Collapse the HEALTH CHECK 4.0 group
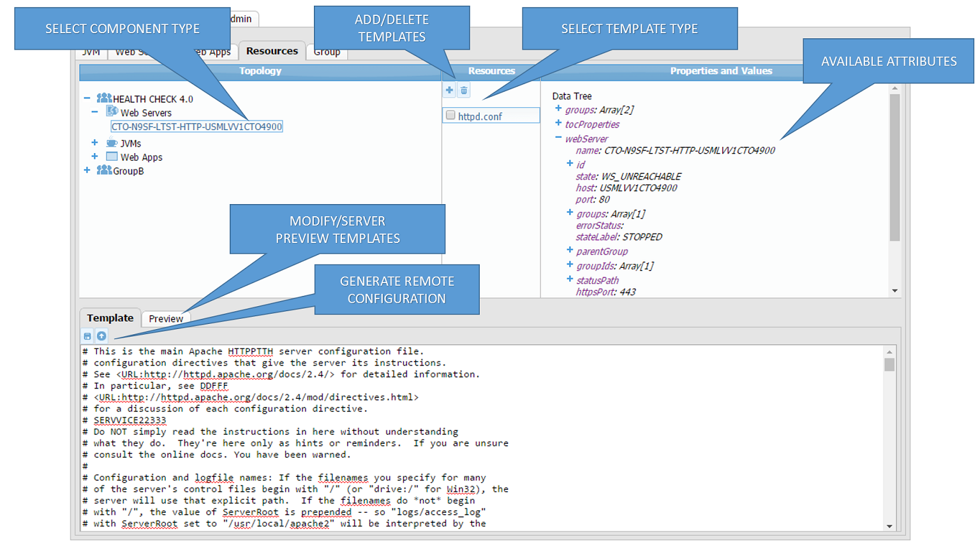980x551 pixels. pyautogui.click(x=87, y=98)
